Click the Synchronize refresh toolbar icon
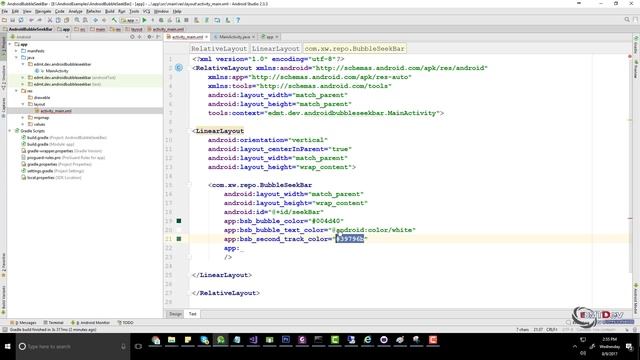The width and height of the screenshot is (640, 360). 21,20
